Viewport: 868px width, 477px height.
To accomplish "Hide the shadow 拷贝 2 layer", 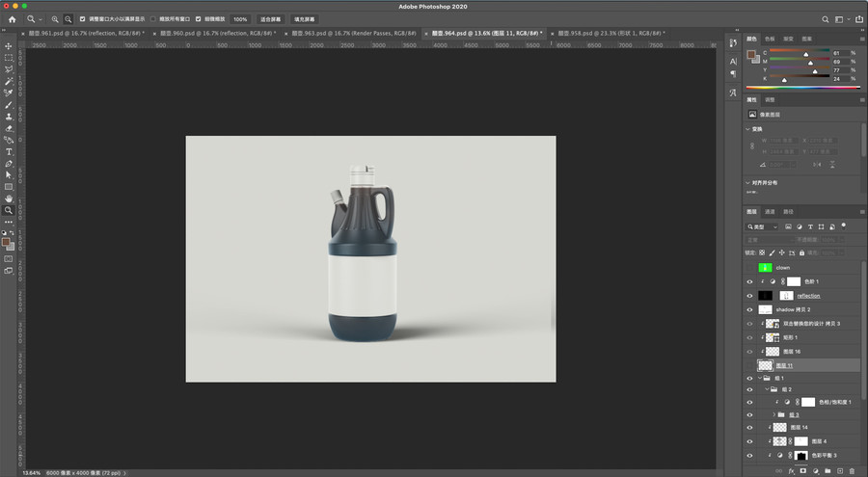I will [x=750, y=310].
